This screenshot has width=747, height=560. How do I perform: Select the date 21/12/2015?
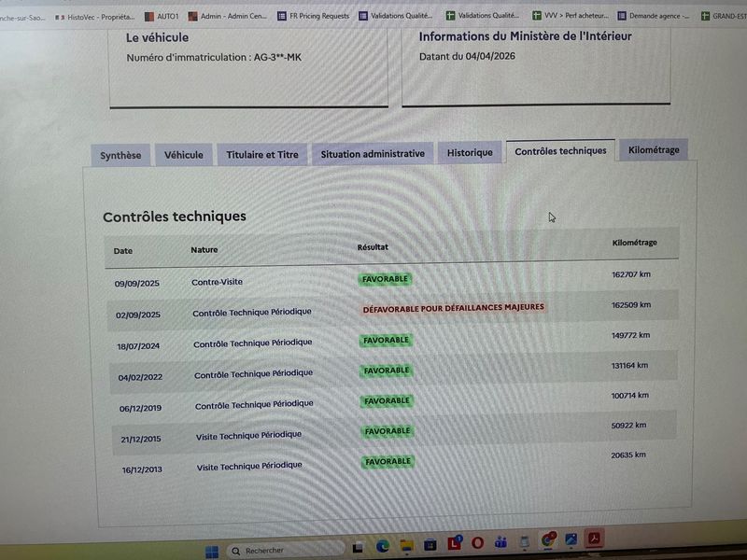[x=141, y=439]
